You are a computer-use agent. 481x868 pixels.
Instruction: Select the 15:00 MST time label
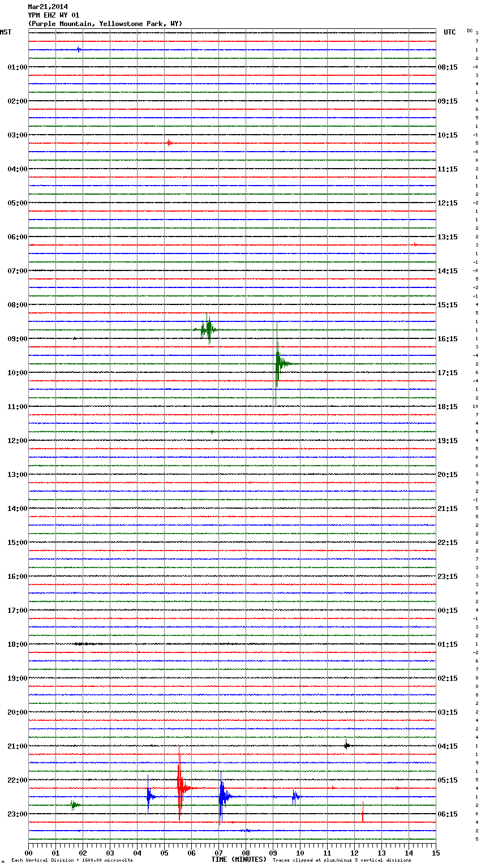18,543
